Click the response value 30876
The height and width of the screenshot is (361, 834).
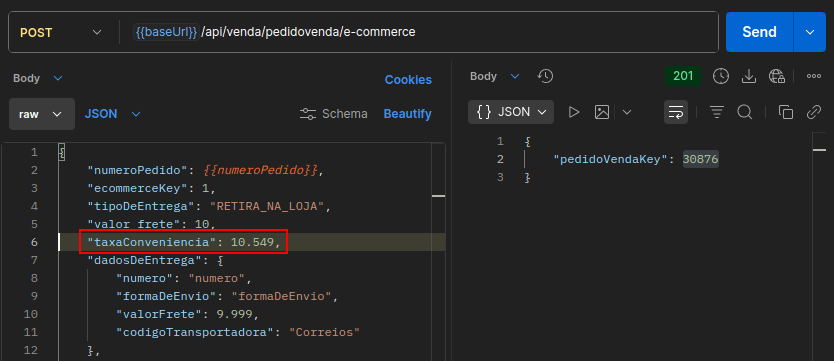pos(700,159)
